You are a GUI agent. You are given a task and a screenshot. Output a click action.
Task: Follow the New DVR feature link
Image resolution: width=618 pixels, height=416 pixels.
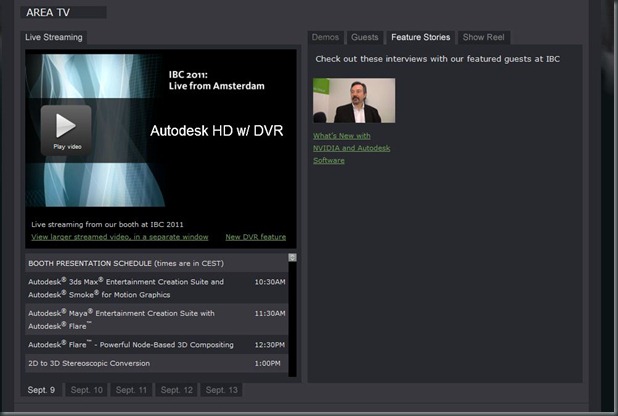[x=256, y=237]
